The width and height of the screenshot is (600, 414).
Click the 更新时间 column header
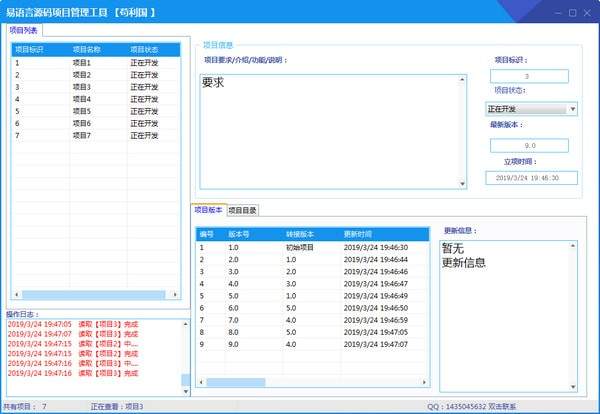[360, 233]
